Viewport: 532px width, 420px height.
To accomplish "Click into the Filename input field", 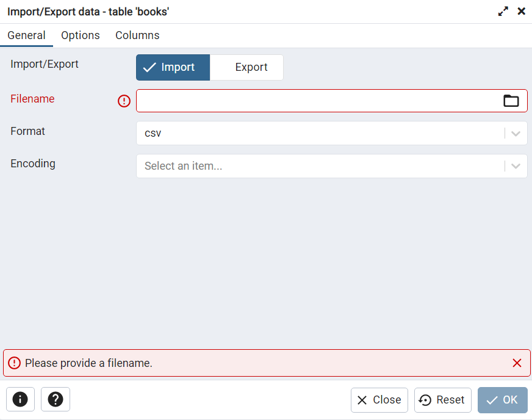I will coord(317,101).
